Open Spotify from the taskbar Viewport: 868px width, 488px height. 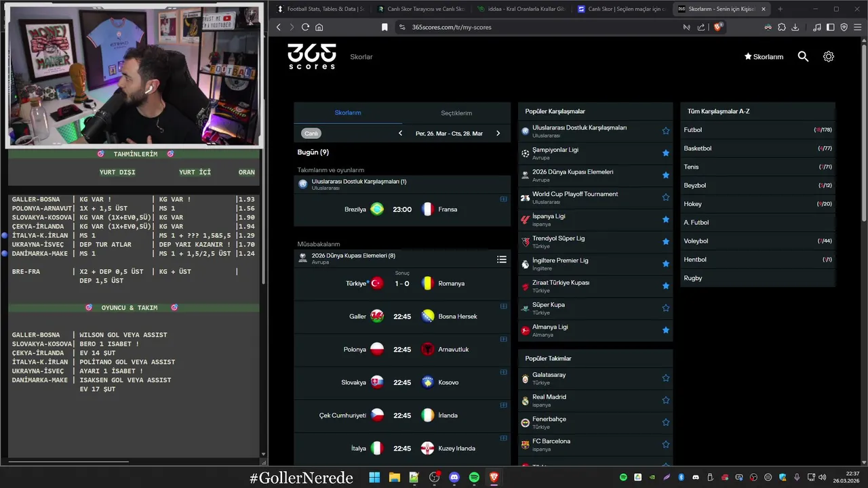pos(474,478)
